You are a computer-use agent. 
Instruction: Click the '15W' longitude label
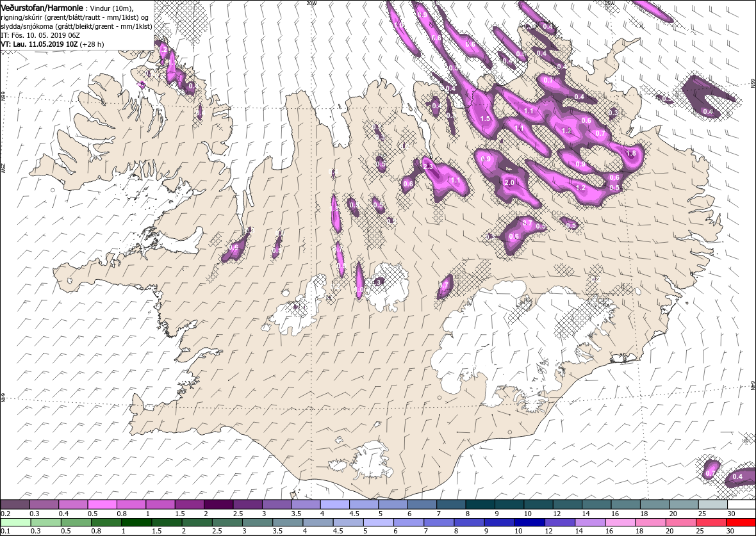[611, 3]
